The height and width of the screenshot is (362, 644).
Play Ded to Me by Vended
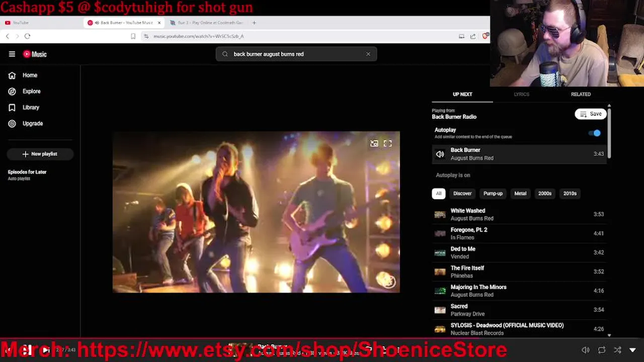tap(519, 252)
